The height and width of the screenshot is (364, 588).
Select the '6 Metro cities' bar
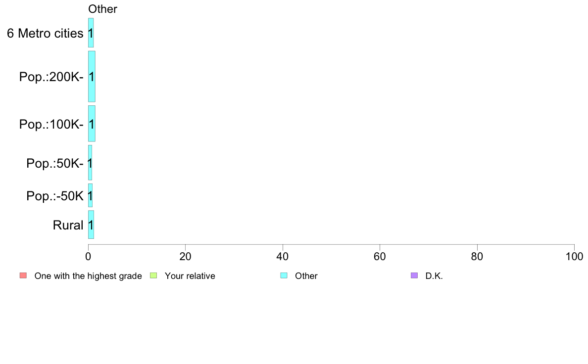point(91,33)
